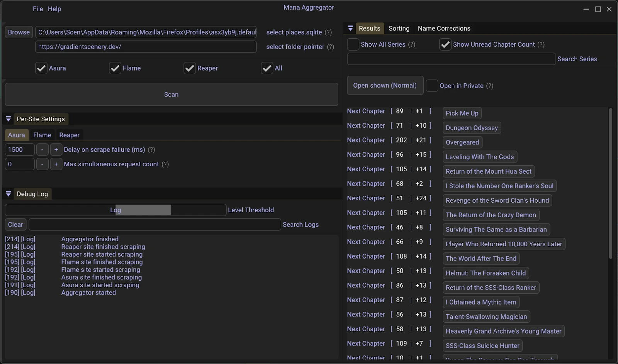
Task: Collapse the Results panel arrow
Action: (350, 28)
